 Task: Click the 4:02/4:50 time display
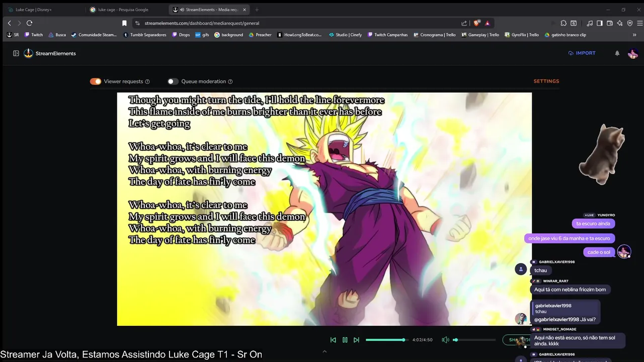422,340
